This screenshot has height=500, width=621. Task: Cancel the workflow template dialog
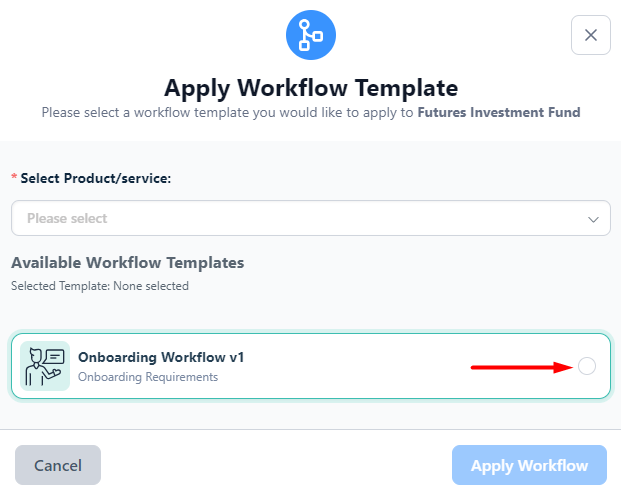pos(58,465)
